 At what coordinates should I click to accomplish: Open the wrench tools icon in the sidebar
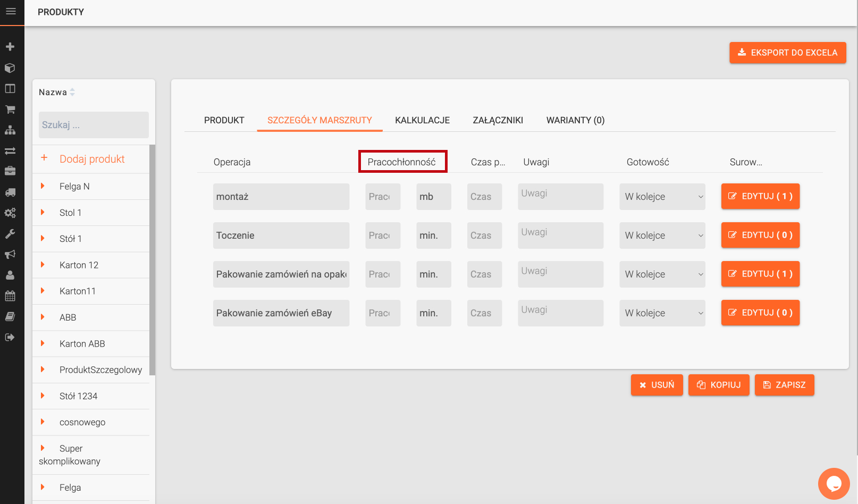[10, 234]
